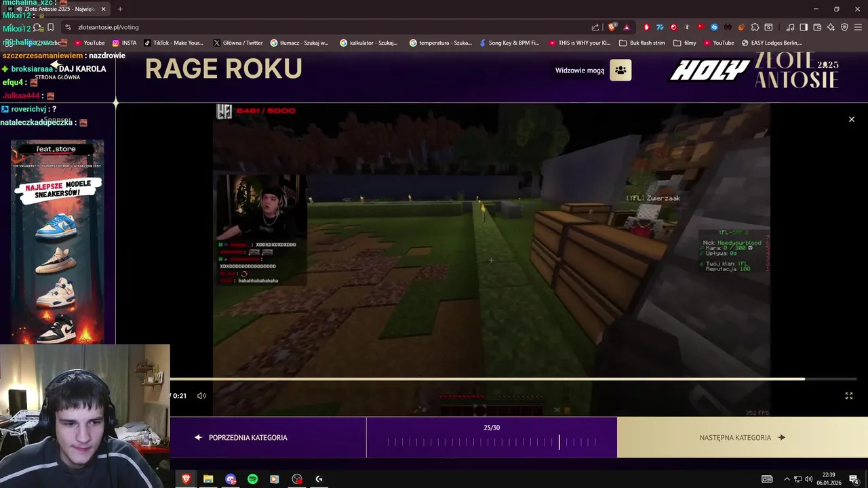Image resolution: width=868 pixels, height=488 pixels.
Task: Open Brave browser from taskbar
Action: click(x=186, y=479)
